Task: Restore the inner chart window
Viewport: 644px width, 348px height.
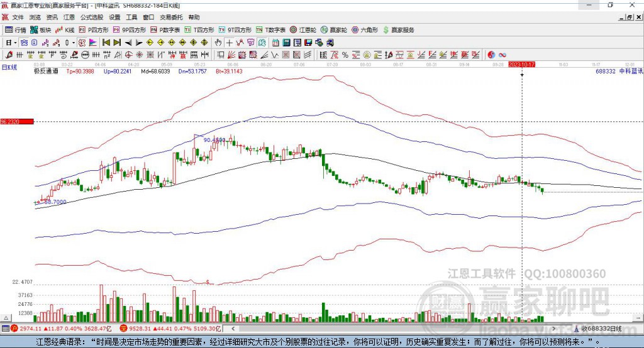Action: [x=630, y=17]
